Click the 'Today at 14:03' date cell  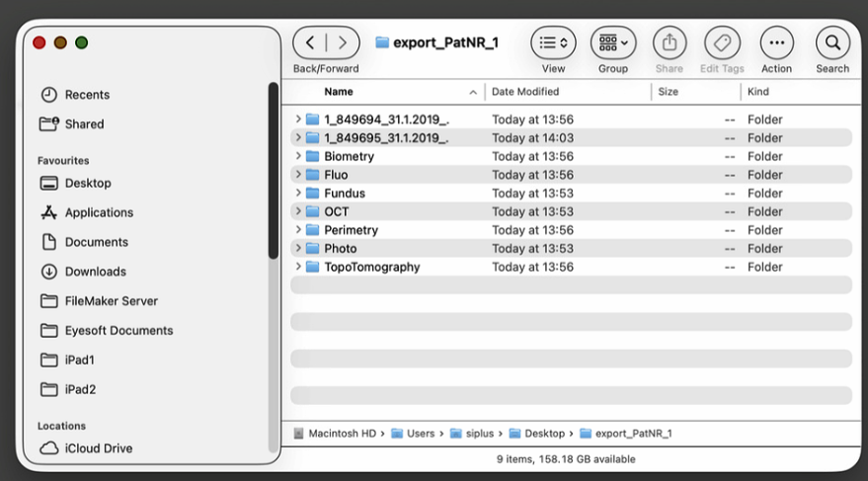pos(532,138)
